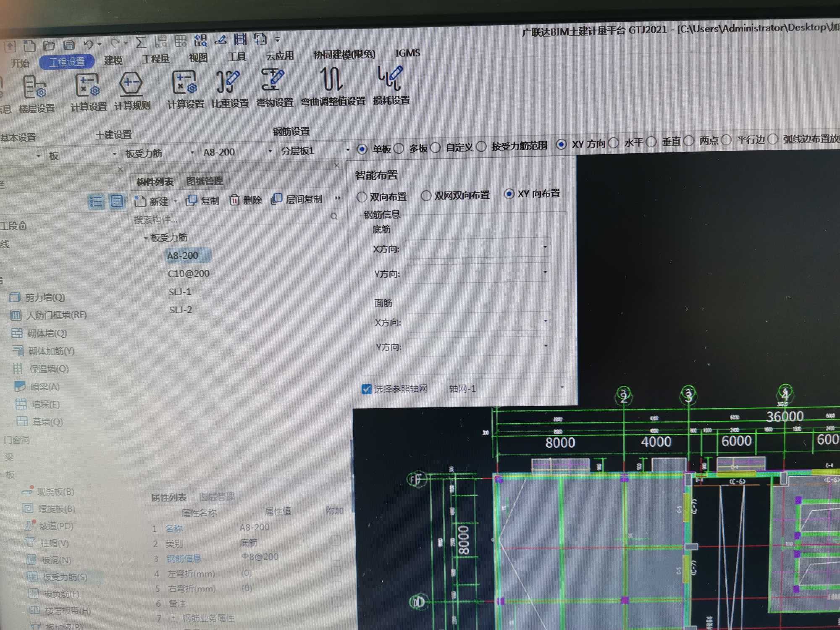Click the 搜索构件 search field
The image size is (840, 630).
click(x=236, y=218)
